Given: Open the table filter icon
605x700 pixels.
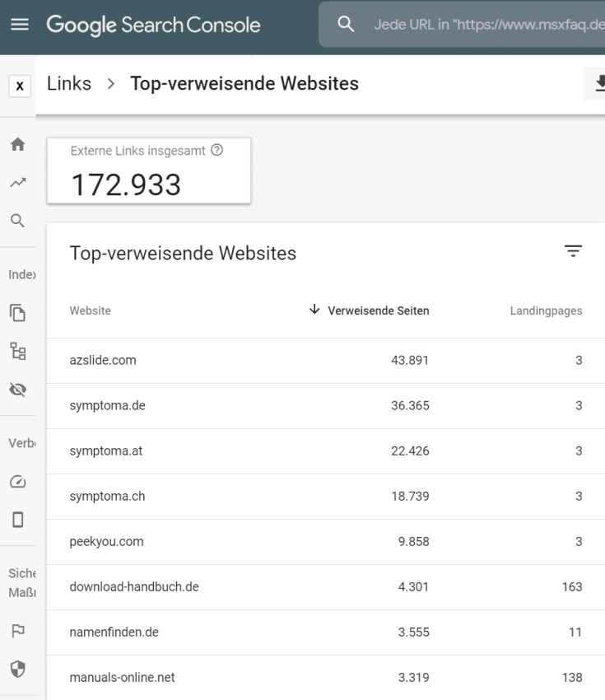Looking at the screenshot, I should pos(574,251).
